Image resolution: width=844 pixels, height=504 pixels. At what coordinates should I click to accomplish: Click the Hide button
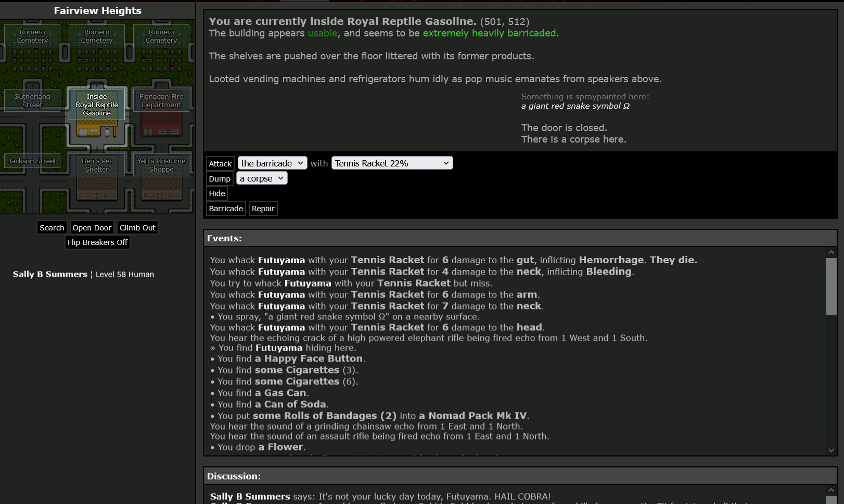tap(217, 193)
